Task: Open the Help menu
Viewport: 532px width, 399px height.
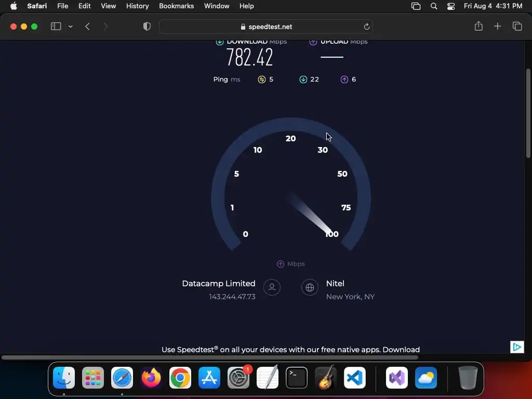Action: (x=247, y=6)
